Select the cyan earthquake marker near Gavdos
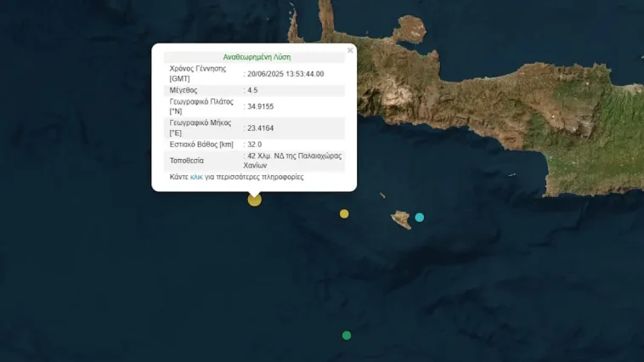 tap(419, 218)
